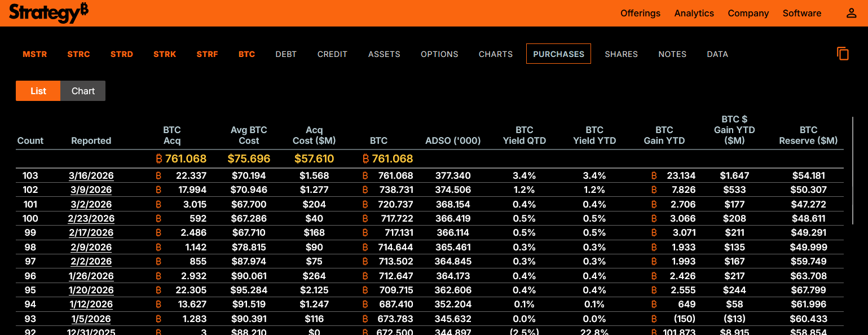Screen dimensions: 868x335
Task: Open the 1/20/2026 purchase report link
Action: tap(91, 290)
